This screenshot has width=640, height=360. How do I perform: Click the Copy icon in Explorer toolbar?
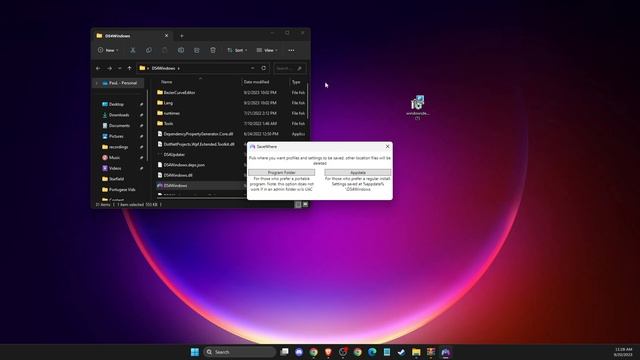(149, 50)
